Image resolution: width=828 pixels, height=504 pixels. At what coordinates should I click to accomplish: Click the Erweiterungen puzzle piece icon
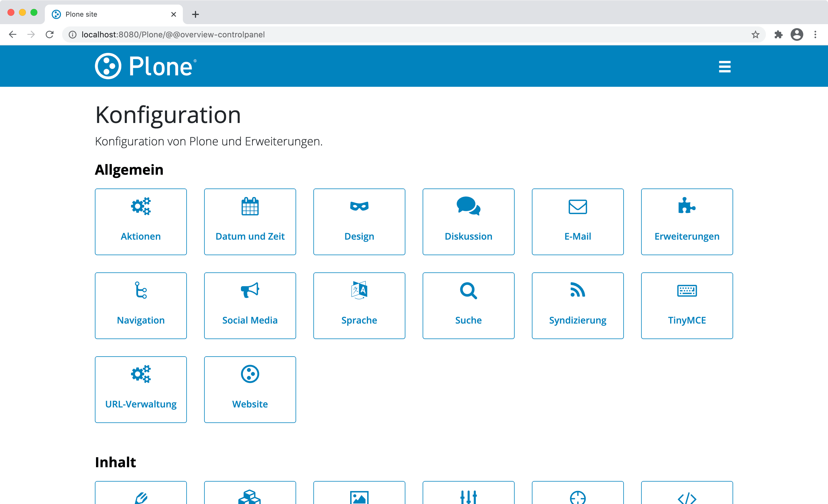pyautogui.click(x=687, y=206)
